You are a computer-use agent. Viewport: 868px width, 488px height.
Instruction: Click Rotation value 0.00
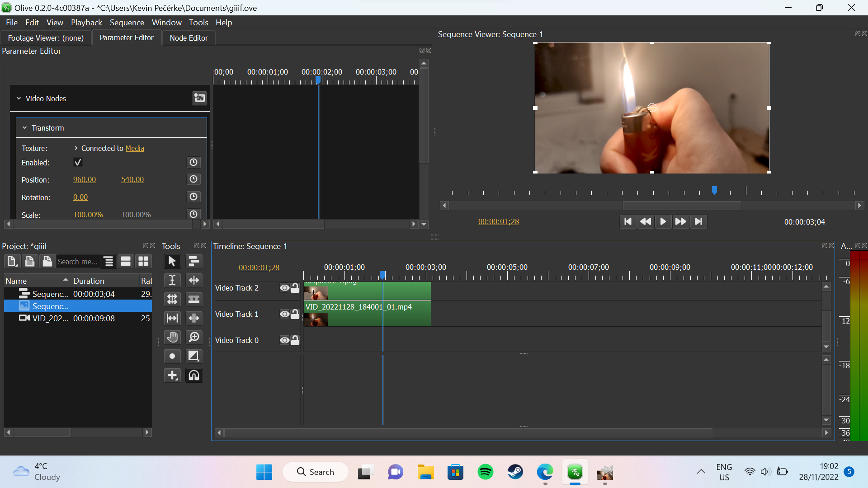coord(80,197)
